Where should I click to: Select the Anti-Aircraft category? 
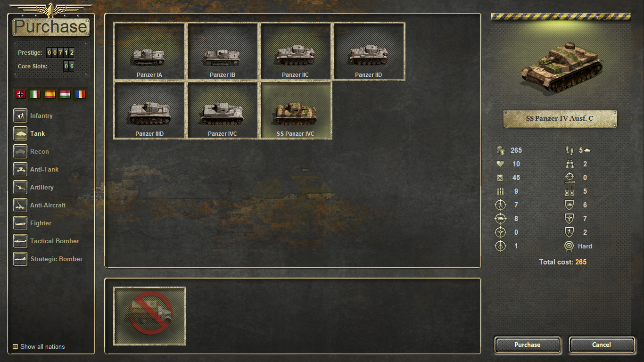pyautogui.click(x=48, y=205)
